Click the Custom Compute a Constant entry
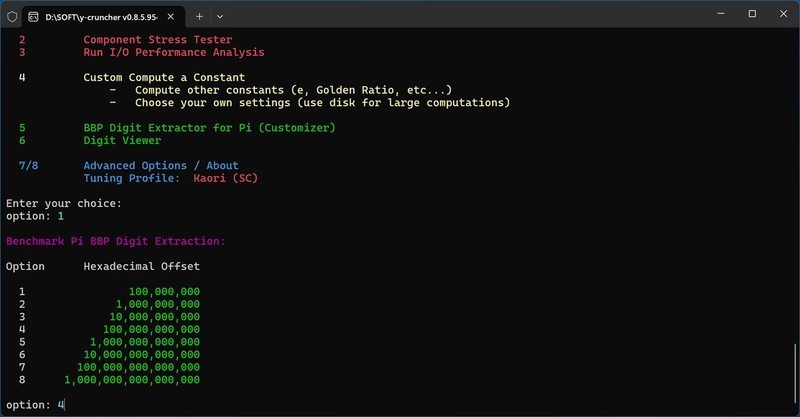Screen dimensions: 800x417 coord(164,77)
